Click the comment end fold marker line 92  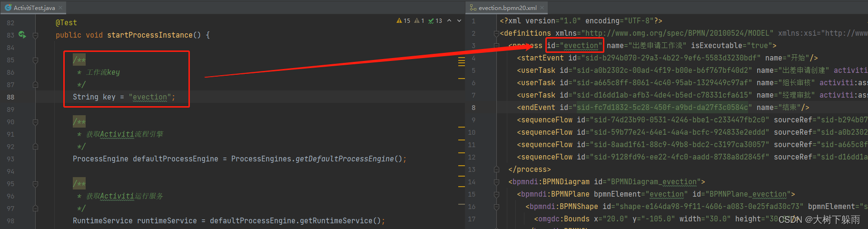point(35,147)
